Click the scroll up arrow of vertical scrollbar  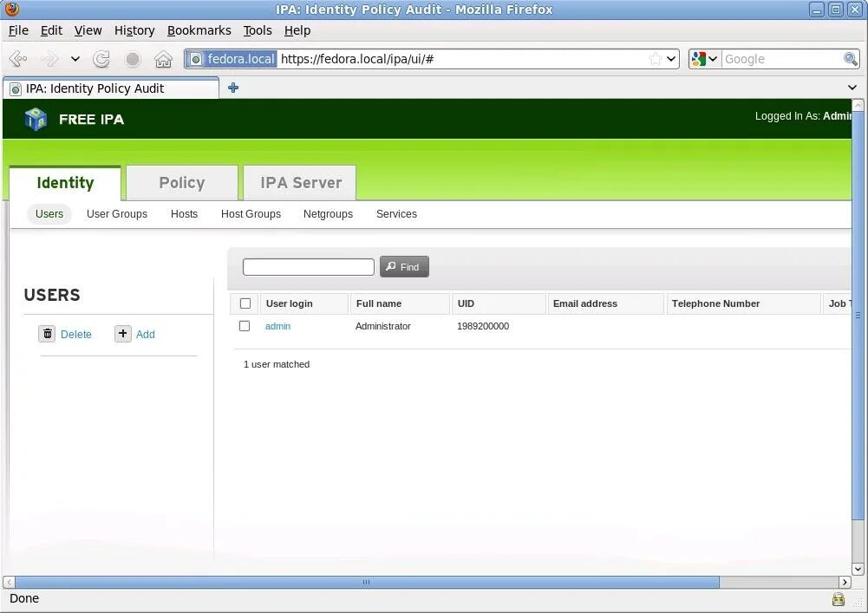[858, 105]
